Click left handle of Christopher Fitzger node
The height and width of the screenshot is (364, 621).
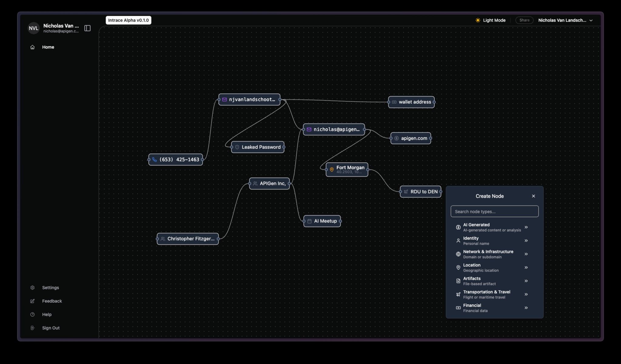(x=157, y=239)
